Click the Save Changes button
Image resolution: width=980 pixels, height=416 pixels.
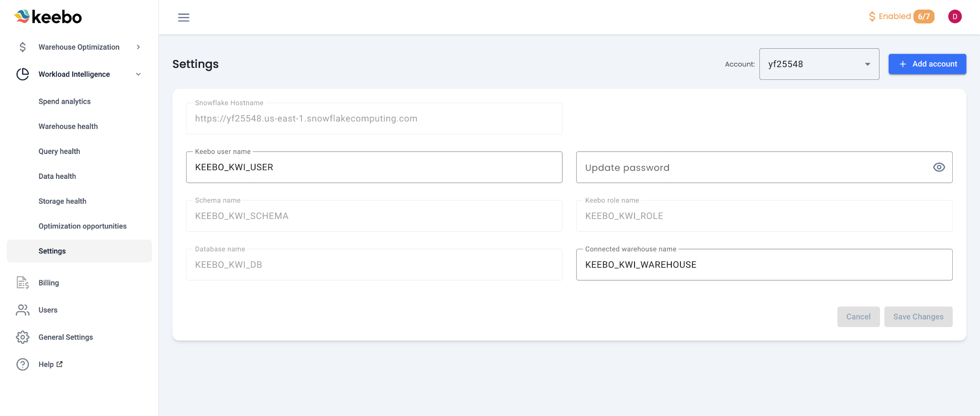pos(918,317)
